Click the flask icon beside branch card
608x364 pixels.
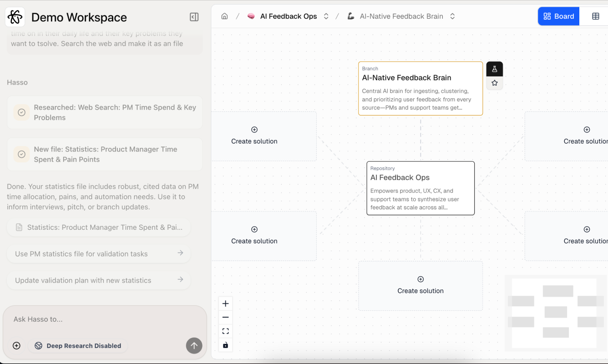[494, 69]
